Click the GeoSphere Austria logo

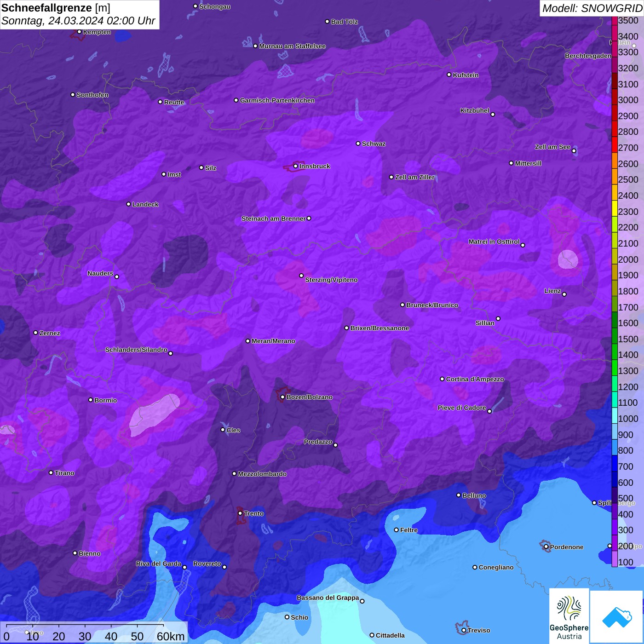click(569, 616)
